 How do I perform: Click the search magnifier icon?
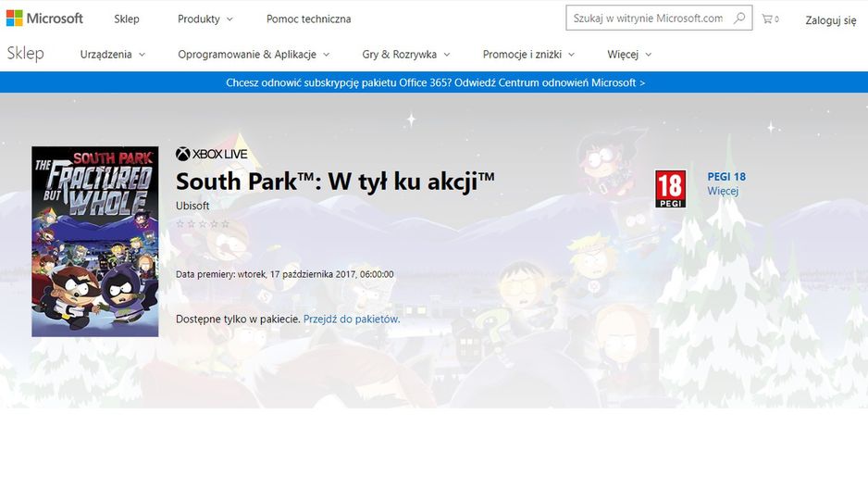pos(739,19)
